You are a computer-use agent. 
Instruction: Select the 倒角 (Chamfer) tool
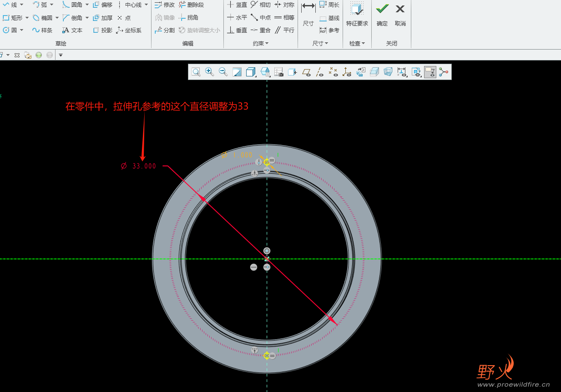[x=73, y=18]
